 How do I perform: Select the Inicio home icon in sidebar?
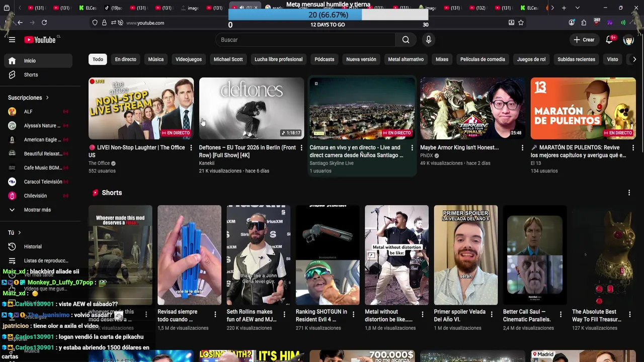click(x=12, y=60)
